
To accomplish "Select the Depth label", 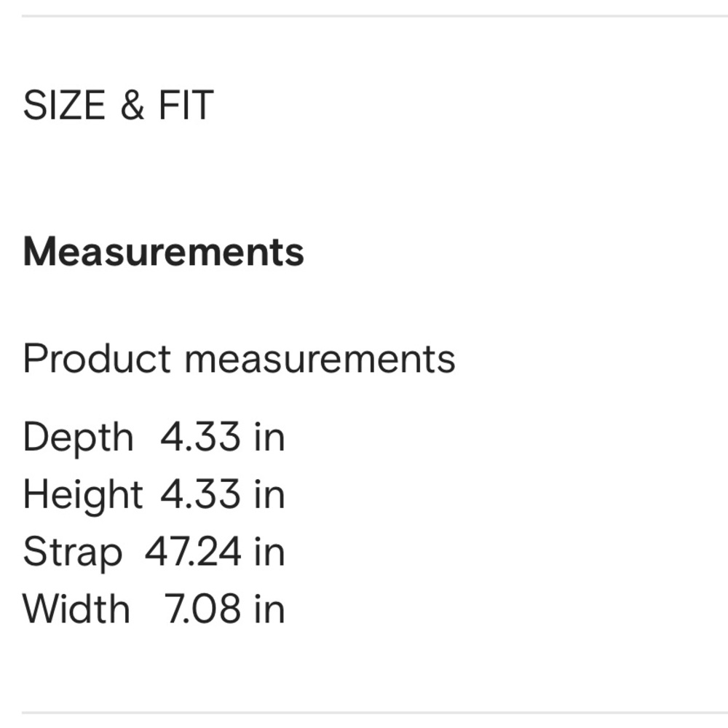I will [78, 438].
